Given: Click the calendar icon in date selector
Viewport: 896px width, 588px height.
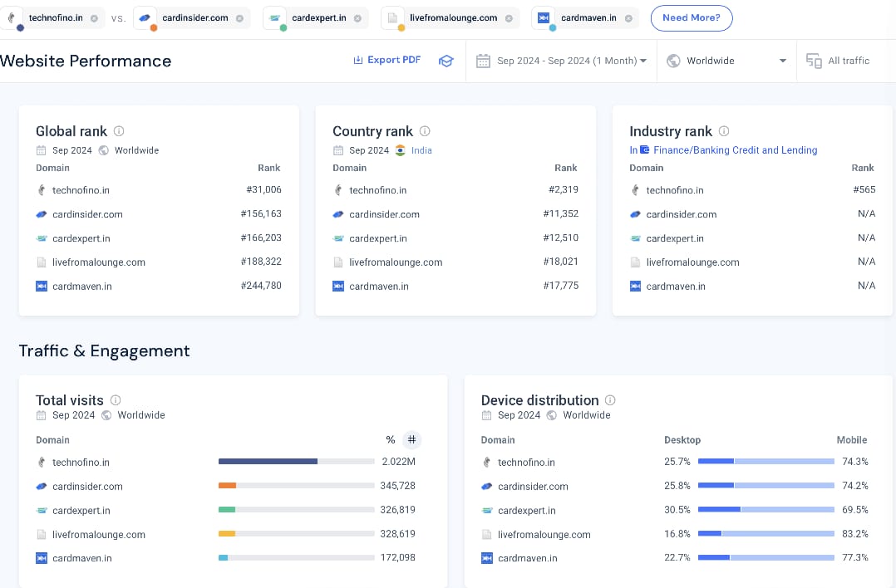Looking at the screenshot, I should [x=484, y=61].
